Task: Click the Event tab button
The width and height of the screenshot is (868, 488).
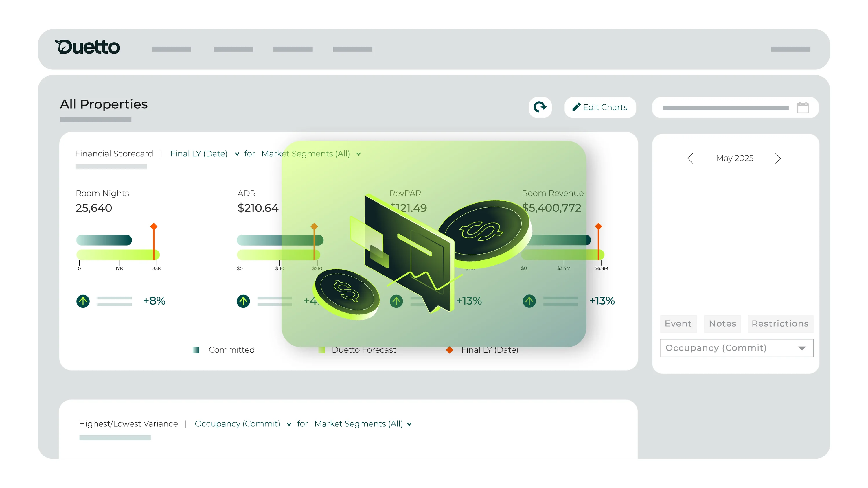Action: pos(678,324)
